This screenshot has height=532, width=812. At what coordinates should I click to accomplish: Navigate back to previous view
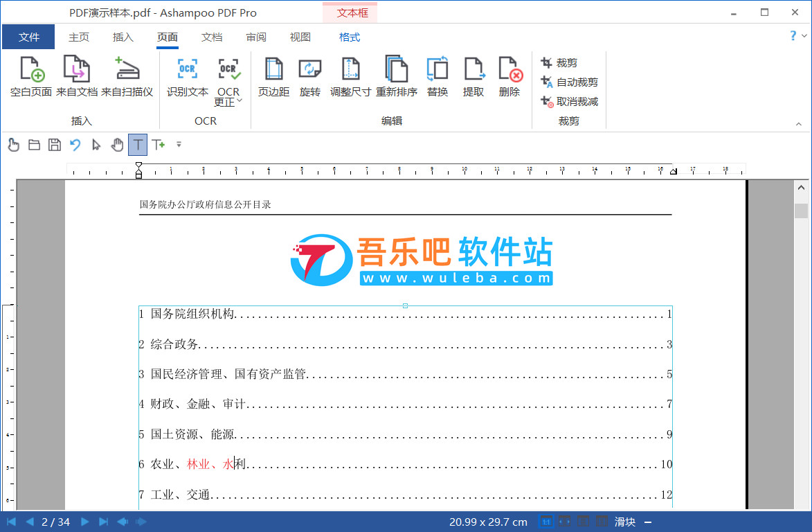click(x=123, y=522)
